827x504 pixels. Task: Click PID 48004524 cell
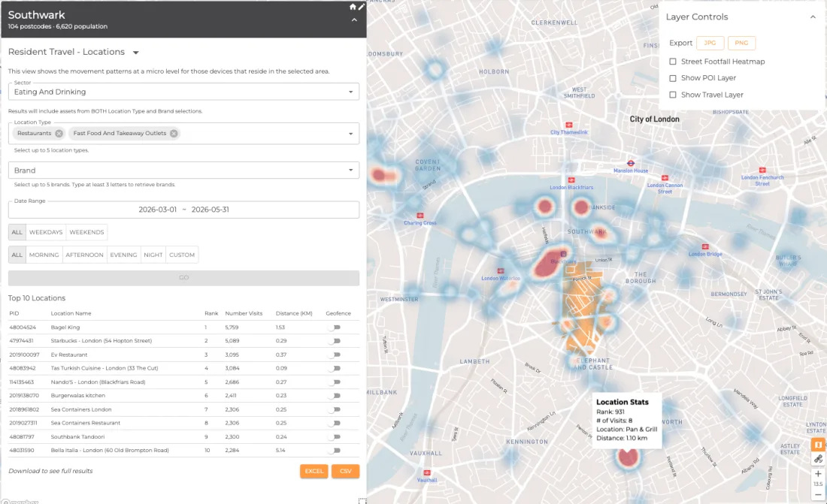point(23,327)
